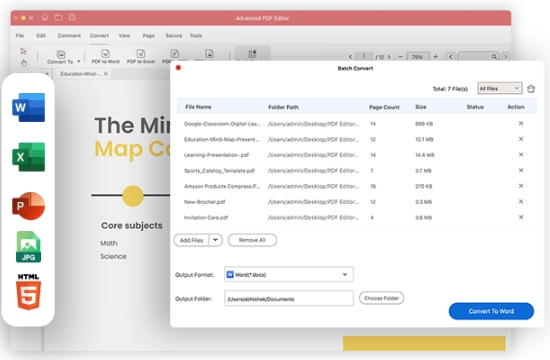Remove Education-Mind-Map-Present file from list
This screenshot has height=360, width=550.
pyautogui.click(x=521, y=139)
